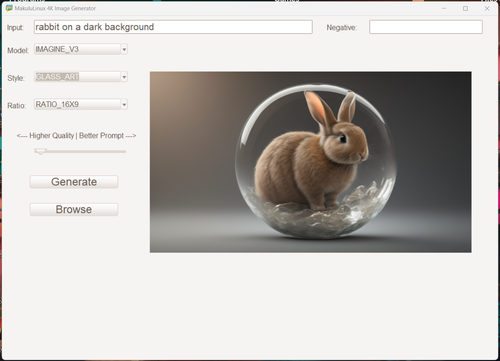Click the MakuluLinux app icon in title bar
Screen dimensions: 500x361
(9, 8)
